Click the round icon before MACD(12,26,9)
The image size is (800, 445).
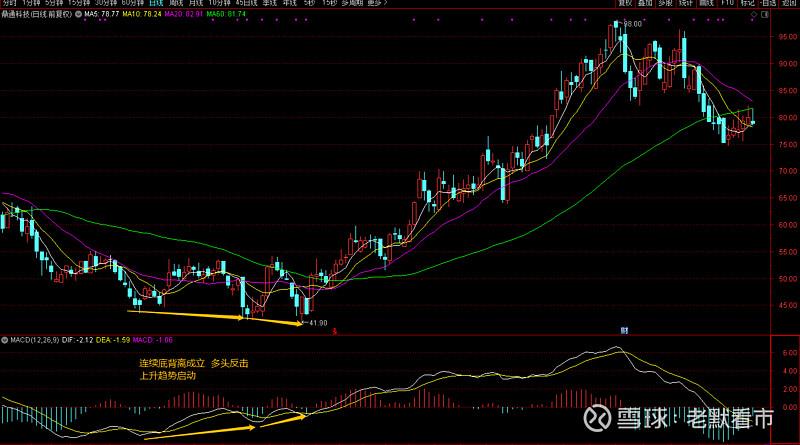(x=4, y=340)
